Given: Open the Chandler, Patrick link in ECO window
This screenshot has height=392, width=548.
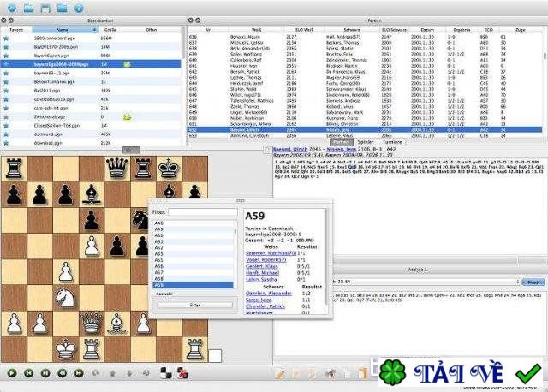Looking at the screenshot, I should tap(265, 306).
